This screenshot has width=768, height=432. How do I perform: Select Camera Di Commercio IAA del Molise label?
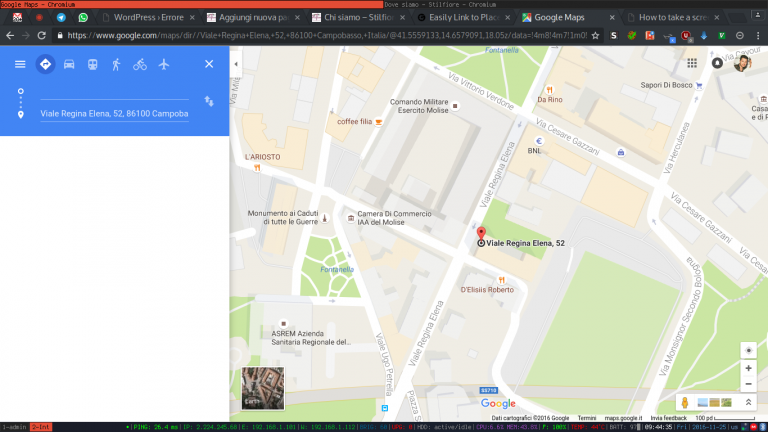pos(394,218)
